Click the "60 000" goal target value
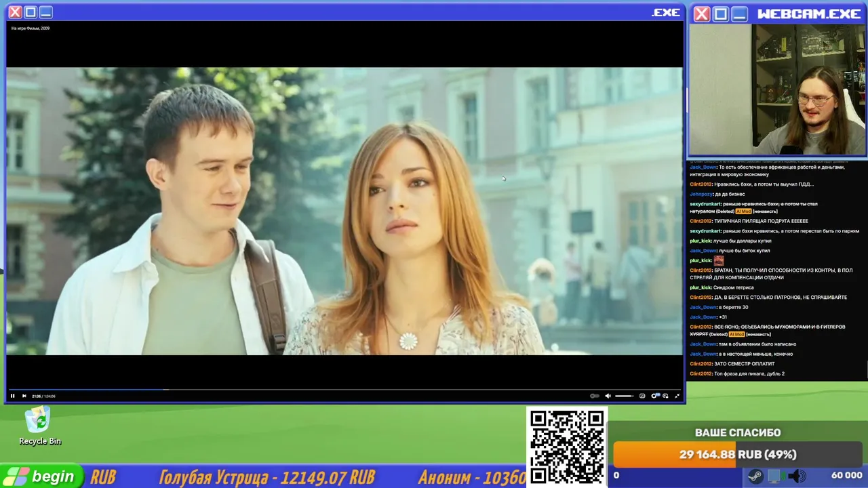868x488 pixels. [846, 476]
